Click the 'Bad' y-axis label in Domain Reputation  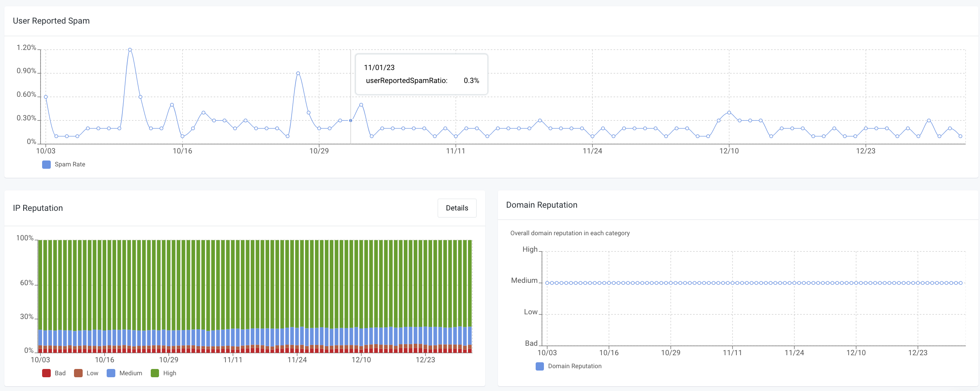[531, 343]
